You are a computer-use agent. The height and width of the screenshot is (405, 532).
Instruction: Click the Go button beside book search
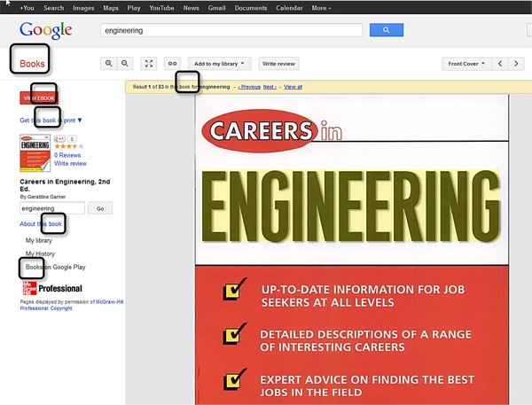point(100,208)
